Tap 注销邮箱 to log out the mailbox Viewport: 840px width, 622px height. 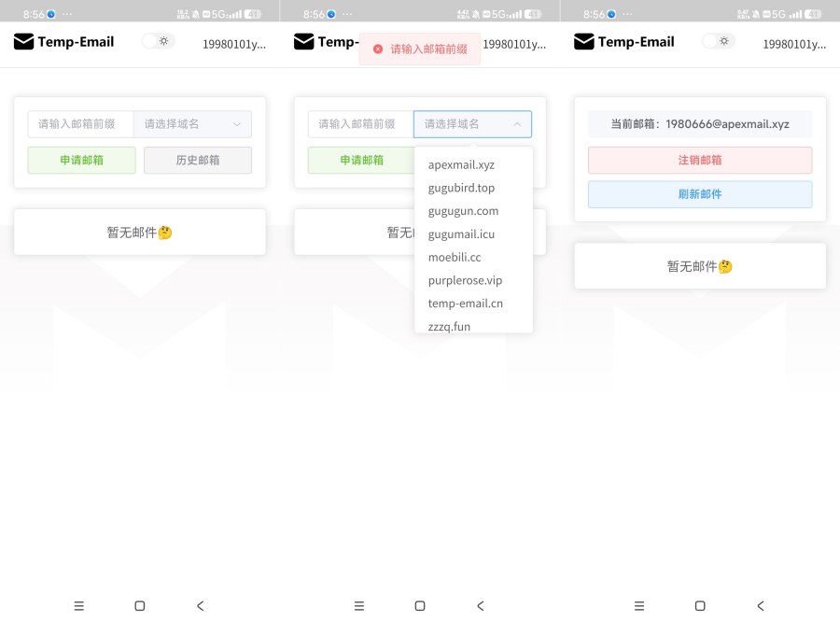coord(699,160)
